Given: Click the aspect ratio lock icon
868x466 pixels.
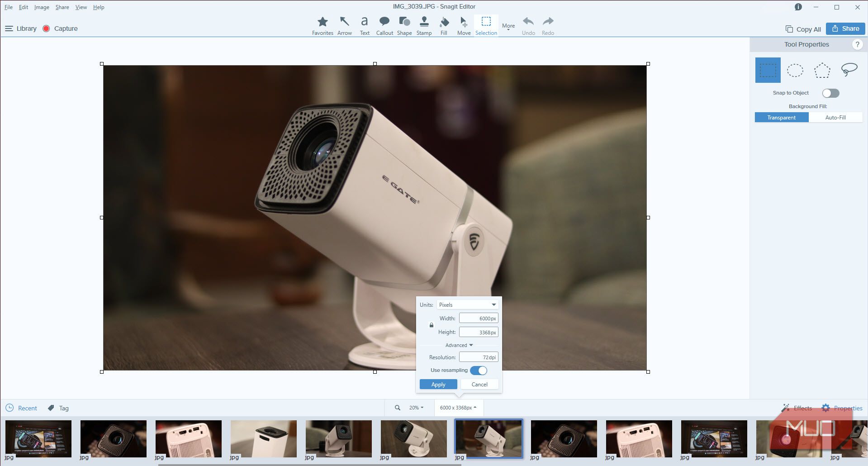Looking at the screenshot, I should pos(431,325).
